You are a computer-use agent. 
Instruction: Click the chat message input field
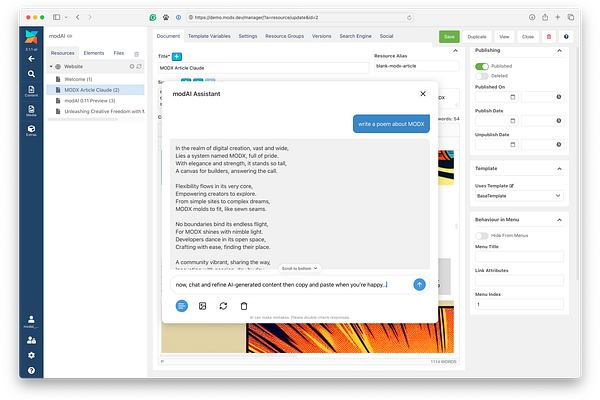292,284
